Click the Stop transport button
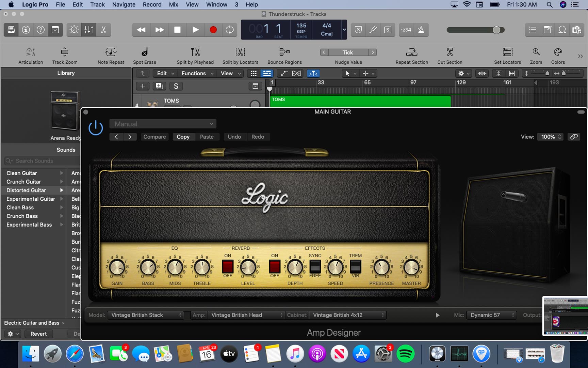Screen dimensions: 588x368 click(x=177, y=30)
